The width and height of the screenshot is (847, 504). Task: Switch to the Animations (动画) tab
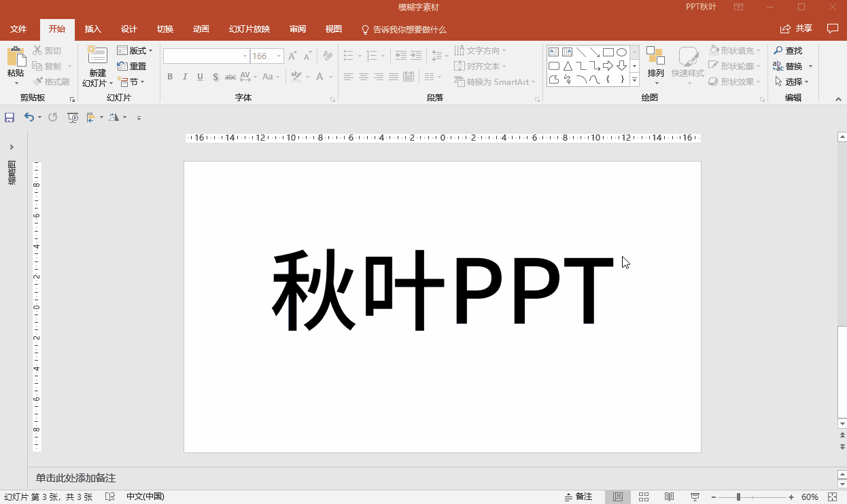pos(201,29)
